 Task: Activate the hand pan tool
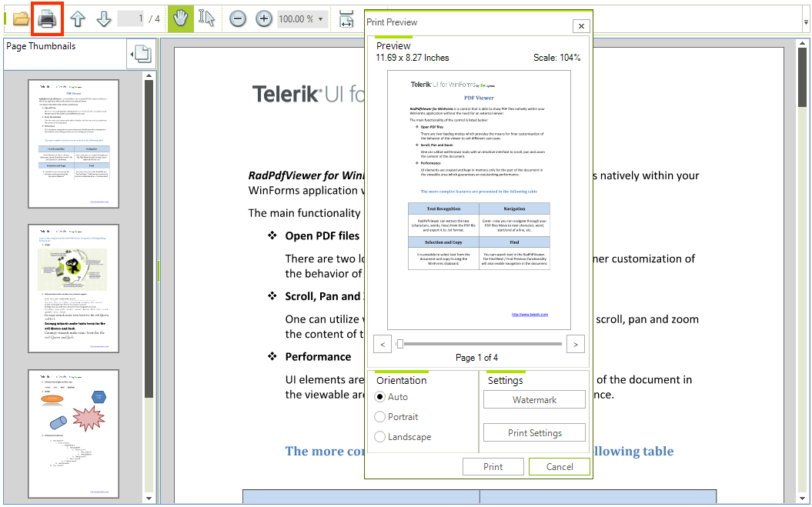[180, 19]
